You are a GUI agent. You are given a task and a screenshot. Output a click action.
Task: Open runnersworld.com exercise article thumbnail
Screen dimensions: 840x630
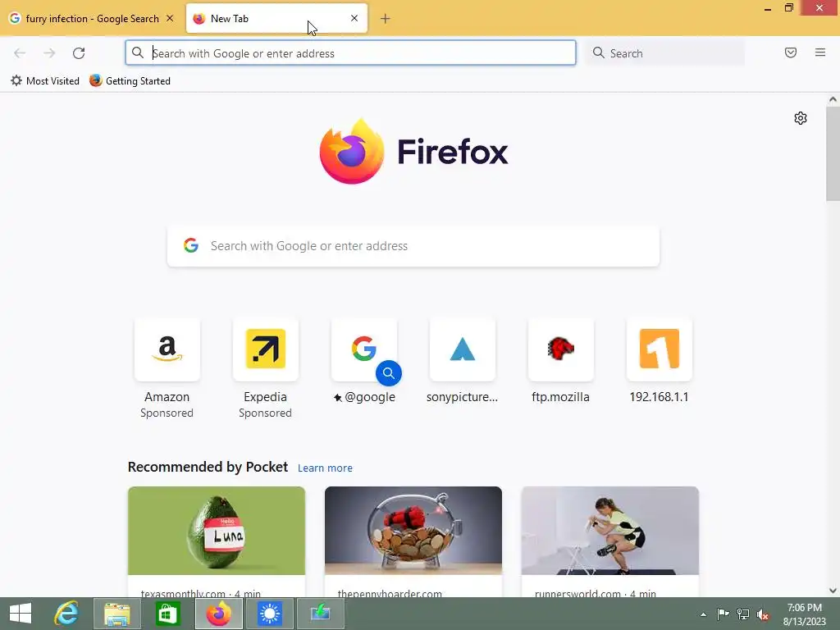pyautogui.click(x=609, y=531)
